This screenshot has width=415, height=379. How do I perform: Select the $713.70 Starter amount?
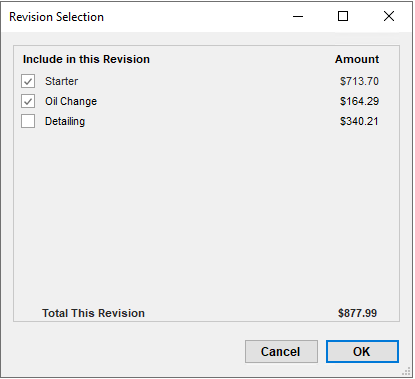point(359,81)
